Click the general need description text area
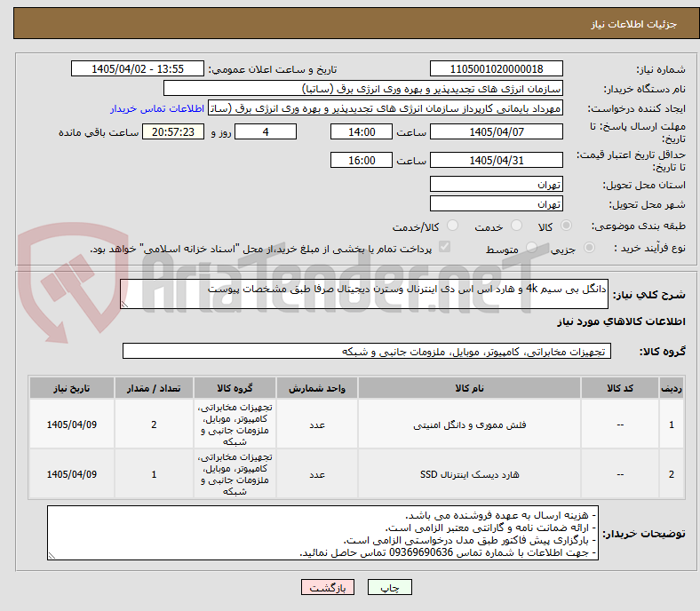The height and width of the screenshot is (611, 700). point(364,294)
